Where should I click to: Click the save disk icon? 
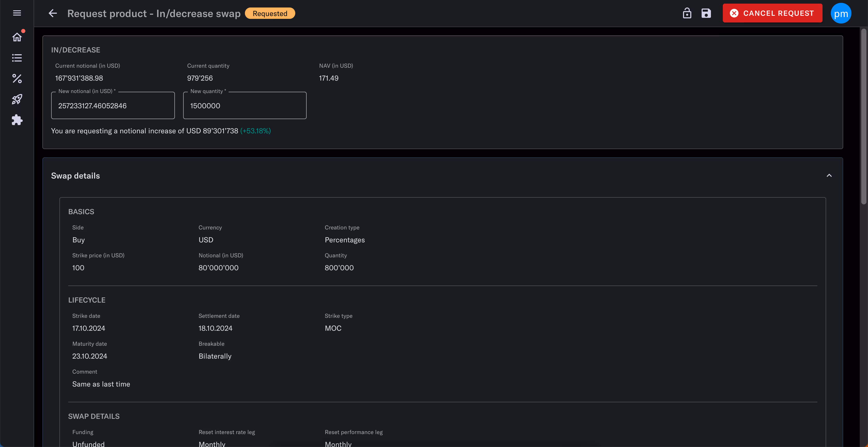click(x=706, y=13)
